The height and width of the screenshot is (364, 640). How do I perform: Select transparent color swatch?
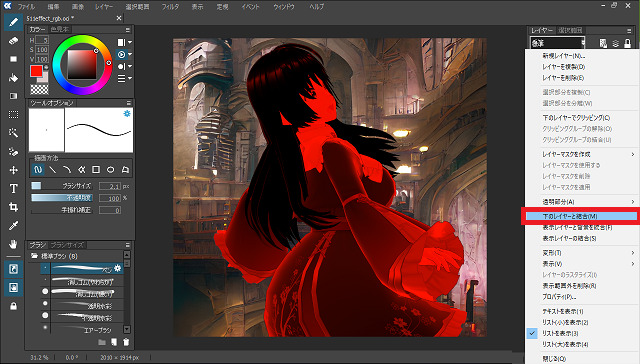pos(40,89)
